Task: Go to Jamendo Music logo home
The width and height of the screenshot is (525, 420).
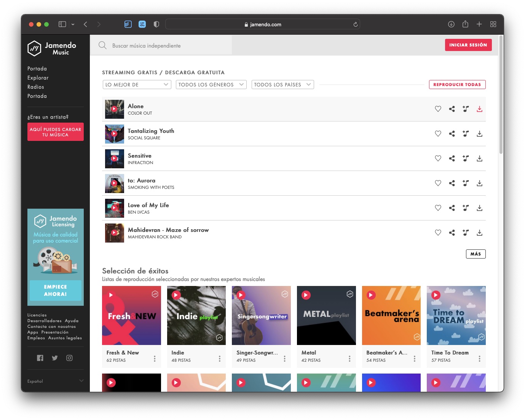Action: pos(52,48)
